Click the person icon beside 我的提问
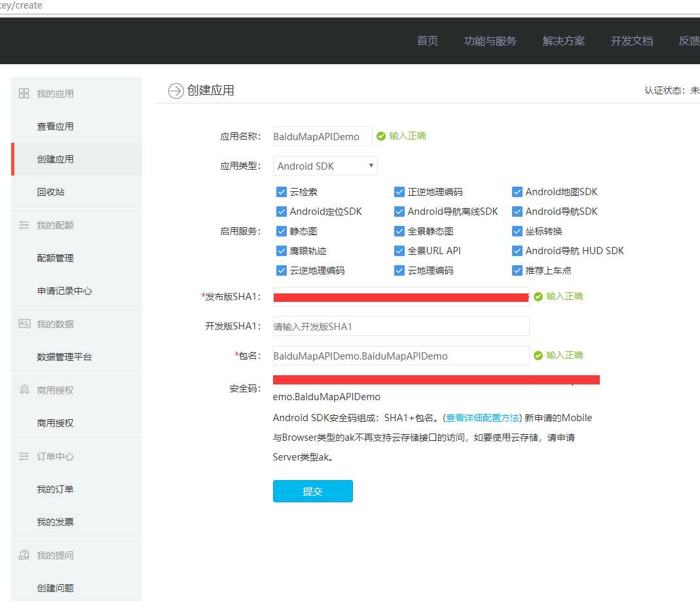Screen dimensions: 700x613 (x=24, y=555)
